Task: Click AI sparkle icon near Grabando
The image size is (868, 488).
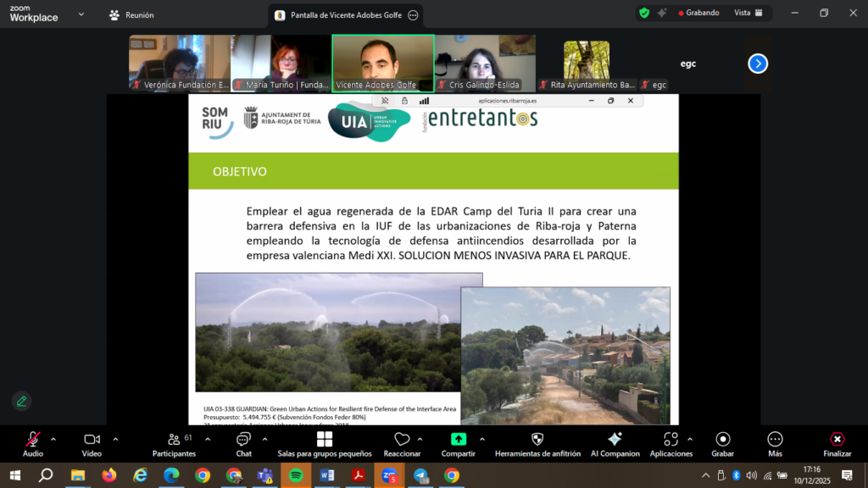Action: pos(662,13)
